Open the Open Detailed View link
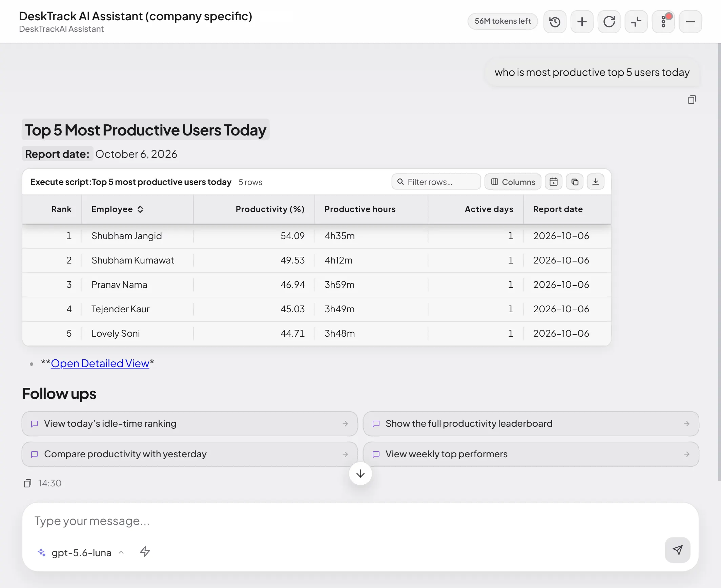721x588 pixels. coord(100,363)
